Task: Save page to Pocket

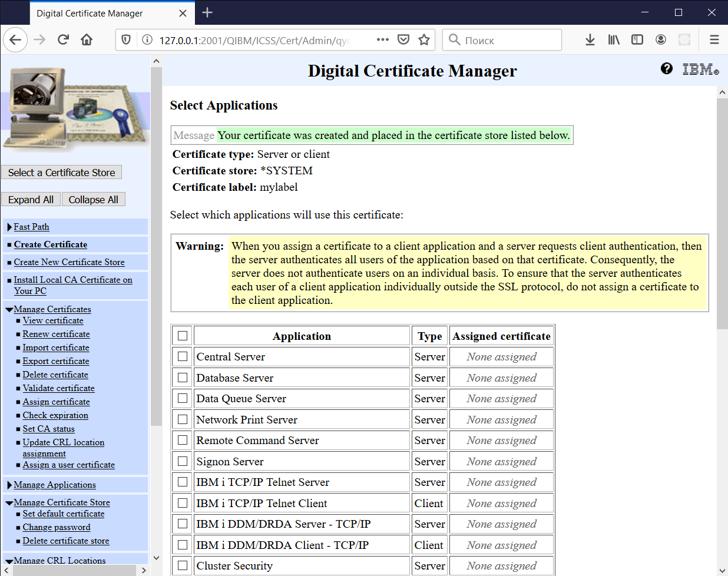Action: 403,40
